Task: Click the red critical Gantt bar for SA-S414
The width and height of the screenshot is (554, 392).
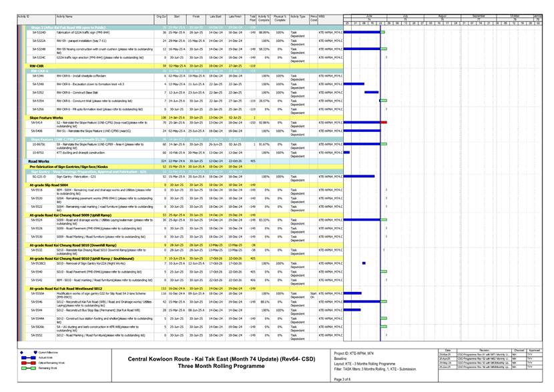Action: click(x=383, y=123)
